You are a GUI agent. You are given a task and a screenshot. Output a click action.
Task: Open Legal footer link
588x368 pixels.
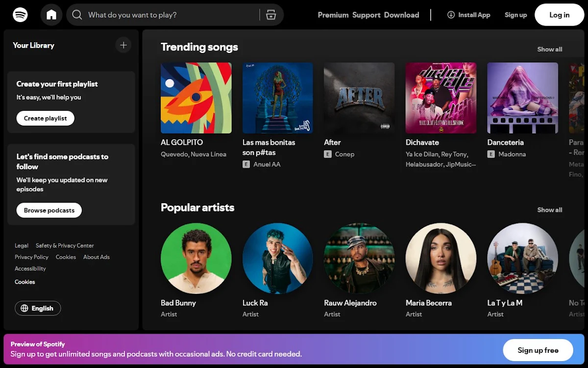click(22, 245)
